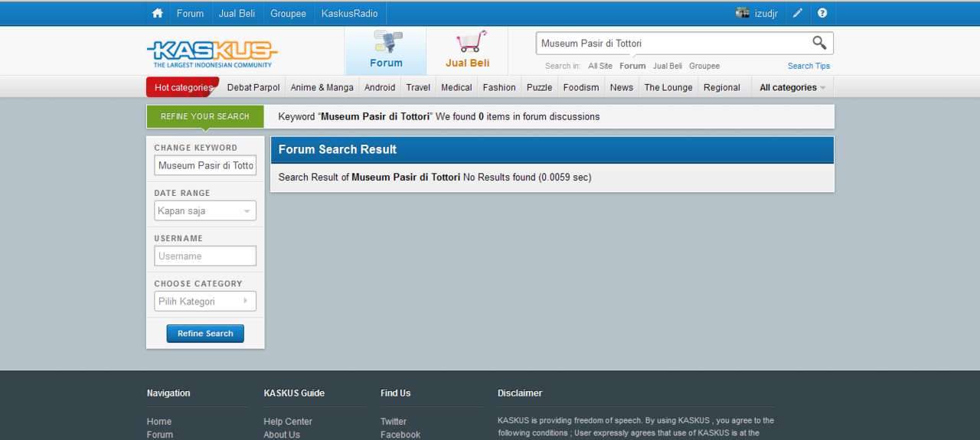Viewport: 980px width, 440px height.
Task: Open the News category
Action: (x=622, y=87)
